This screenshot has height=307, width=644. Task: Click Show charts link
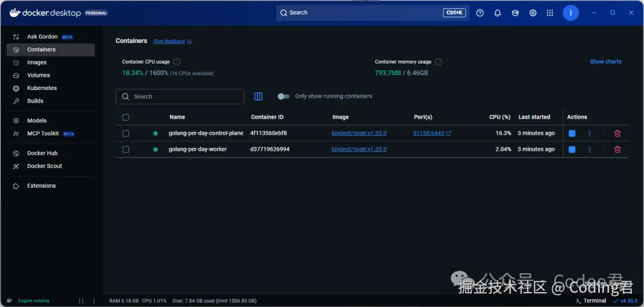pyautogui.click(x=605, y=61)
